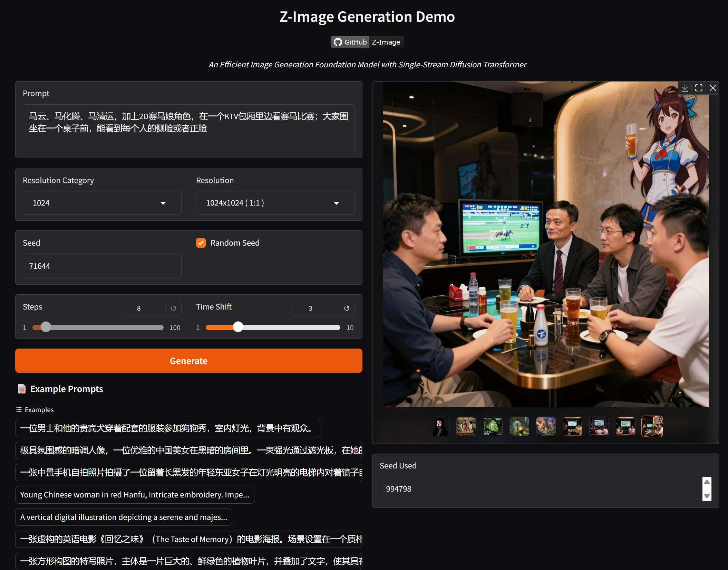View the generated image fullscreen
728x570 pixels.
(699, 88)
